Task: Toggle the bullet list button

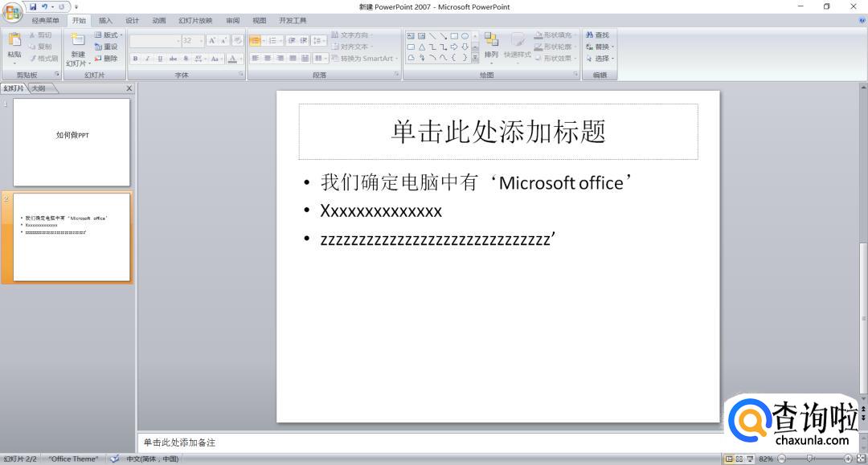Action: click(x=257, y=40)
